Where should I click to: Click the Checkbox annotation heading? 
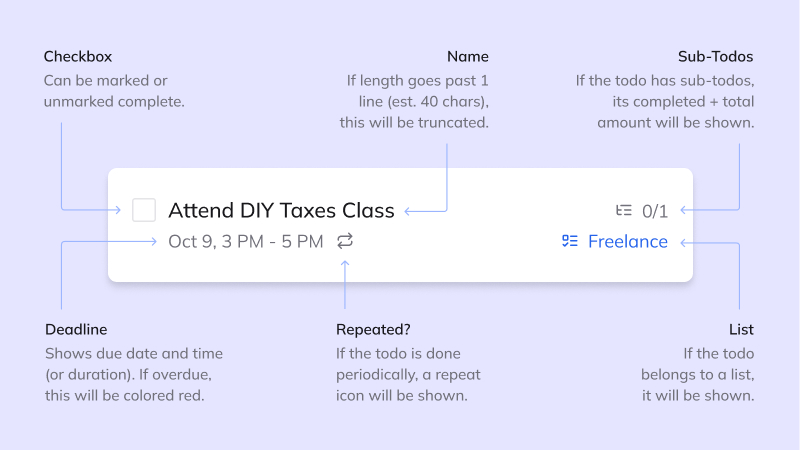coord(76,56)
